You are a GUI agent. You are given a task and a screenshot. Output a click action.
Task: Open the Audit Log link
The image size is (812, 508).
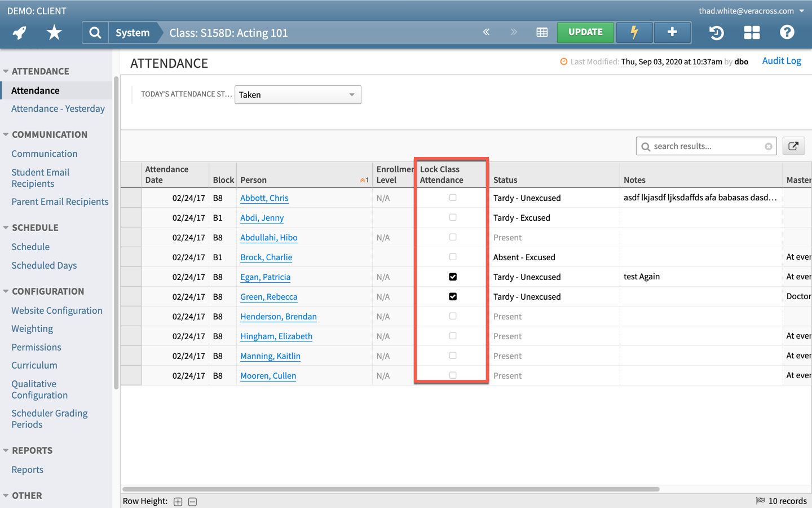pos(782,60)
